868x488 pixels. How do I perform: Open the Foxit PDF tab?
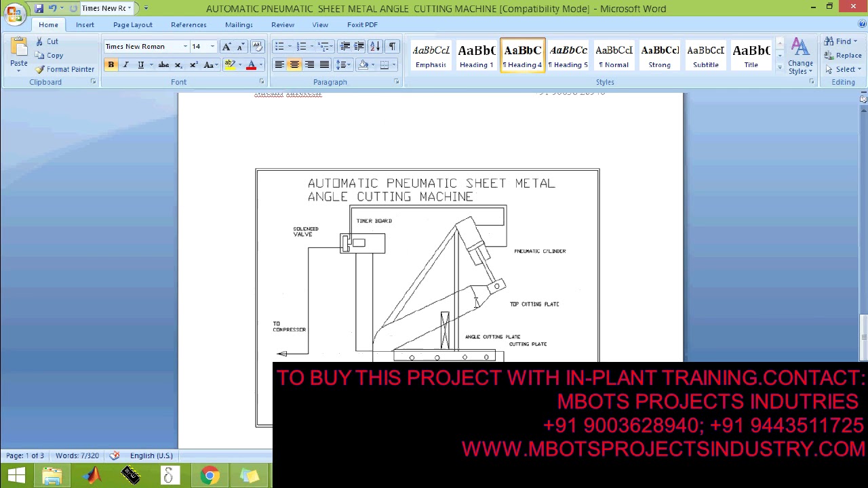pyautogui.click(x=362, y=25)
